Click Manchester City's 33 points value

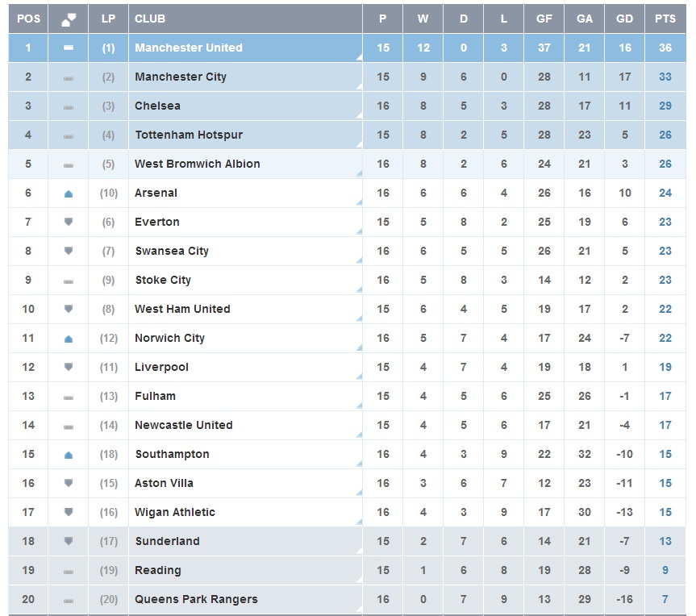[x=665, y=77]
